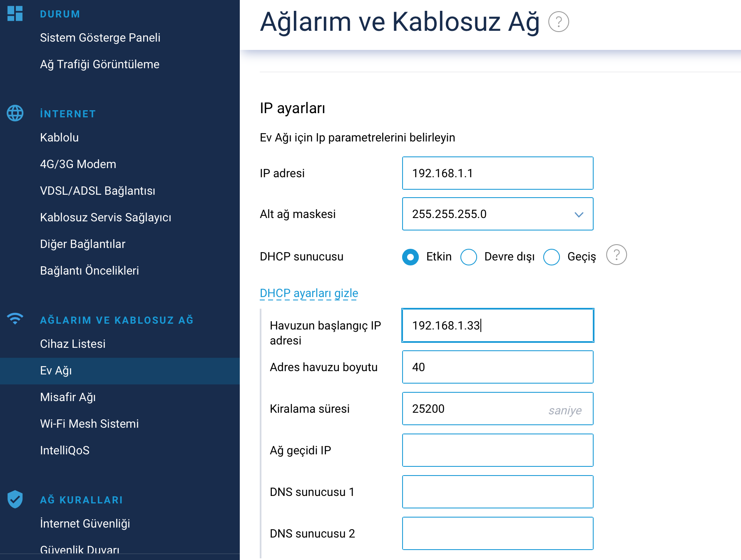
Task: Click the Adres havuzu boyutu field
Action: (x=497, y=367)
